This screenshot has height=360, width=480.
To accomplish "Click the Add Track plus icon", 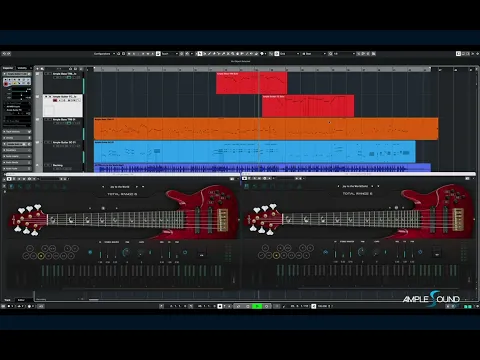I will (x=38, y=69).
